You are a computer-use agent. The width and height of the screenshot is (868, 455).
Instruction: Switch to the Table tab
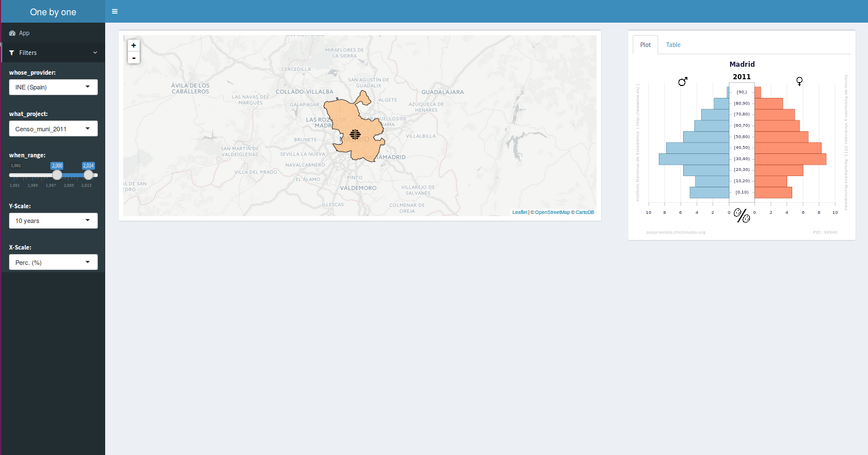[673, 45]
